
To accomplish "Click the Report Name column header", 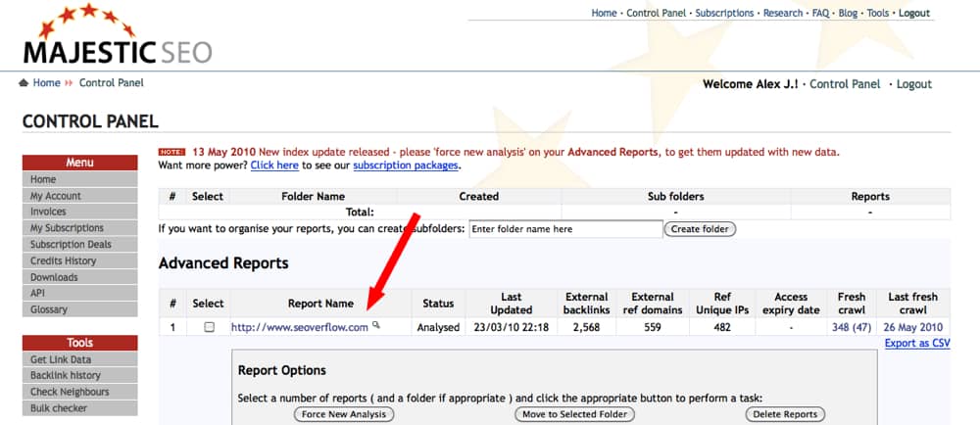I will click(320, 304).
